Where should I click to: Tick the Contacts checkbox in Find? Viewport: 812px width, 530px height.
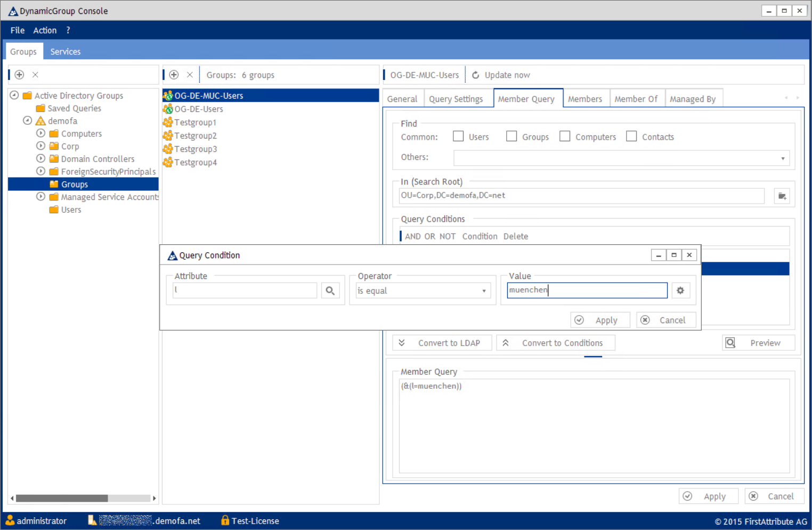[x=631, y=136]
